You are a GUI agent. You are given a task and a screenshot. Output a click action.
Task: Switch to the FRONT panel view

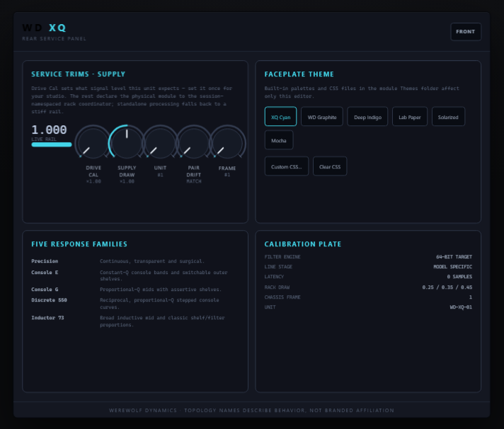click(466, 32)
